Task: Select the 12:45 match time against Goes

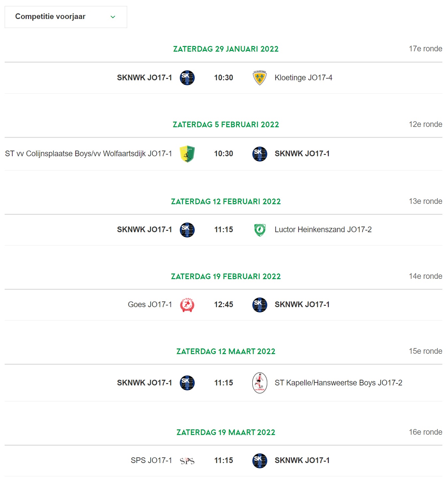Action: [x=224, y=304]
